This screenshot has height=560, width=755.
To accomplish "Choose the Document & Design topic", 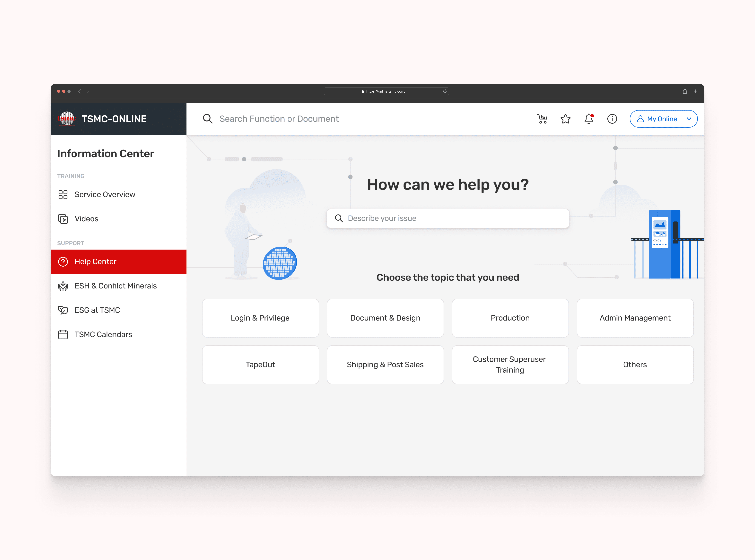I will tap(385, 318).
